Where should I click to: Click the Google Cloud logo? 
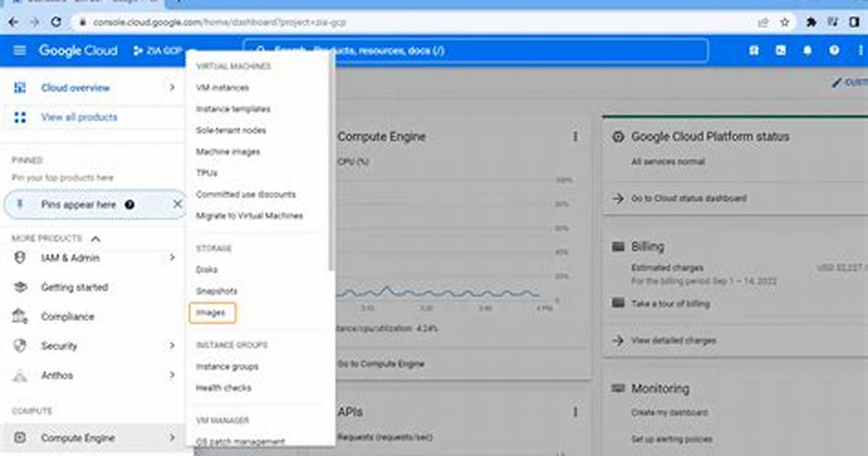tap(78, 50)
